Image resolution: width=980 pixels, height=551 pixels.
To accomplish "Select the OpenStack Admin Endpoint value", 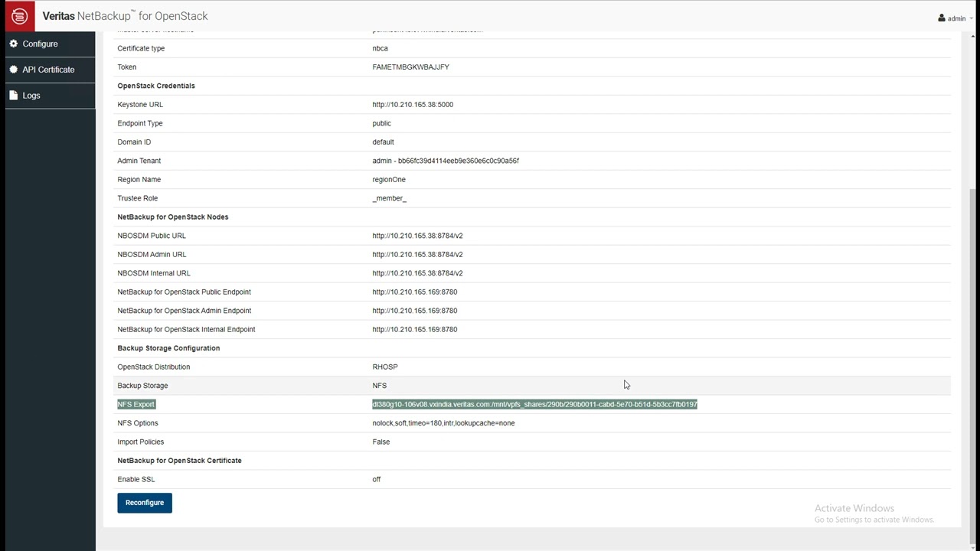I will pos(414,311).
